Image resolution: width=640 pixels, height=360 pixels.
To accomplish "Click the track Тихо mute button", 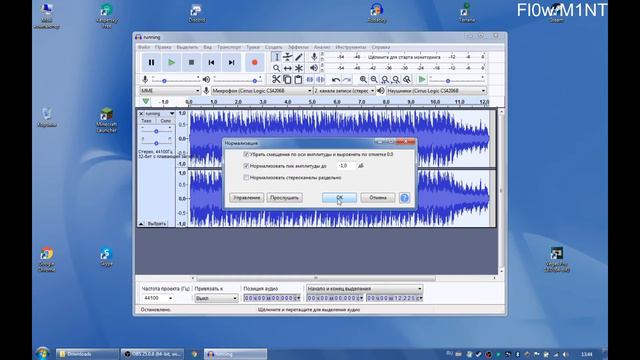I will [146, 121].
